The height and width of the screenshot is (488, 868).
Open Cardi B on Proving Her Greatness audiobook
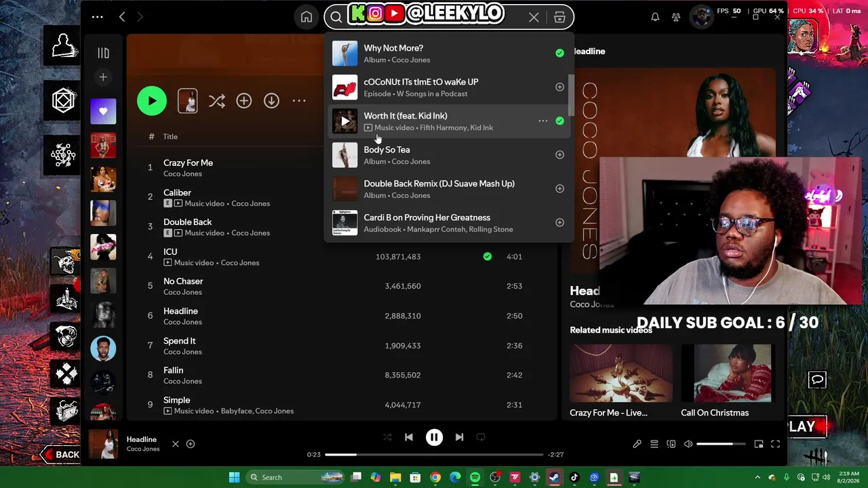coord(448,223)
